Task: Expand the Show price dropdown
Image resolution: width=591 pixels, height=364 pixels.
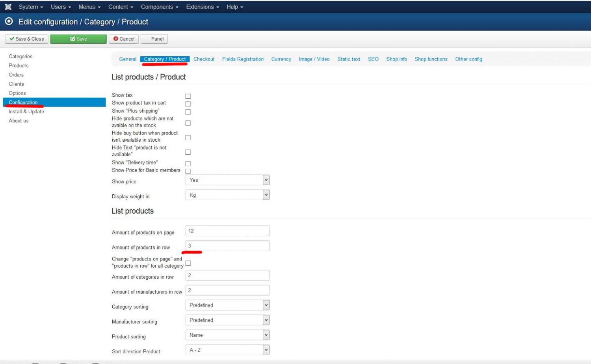Action: pos(227,180)
